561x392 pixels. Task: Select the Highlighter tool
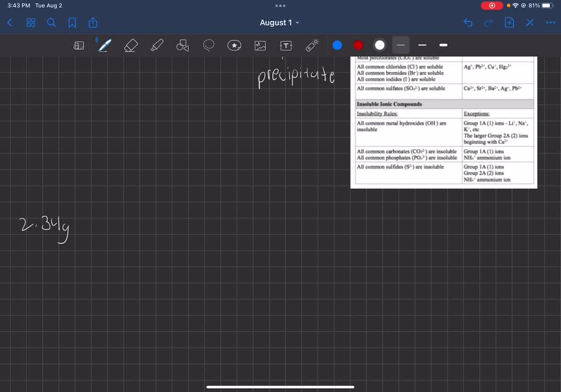coord(157,45)
